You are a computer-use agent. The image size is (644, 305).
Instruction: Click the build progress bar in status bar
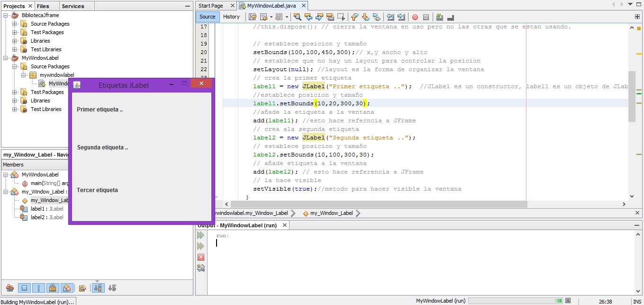(x=515, y=301)
